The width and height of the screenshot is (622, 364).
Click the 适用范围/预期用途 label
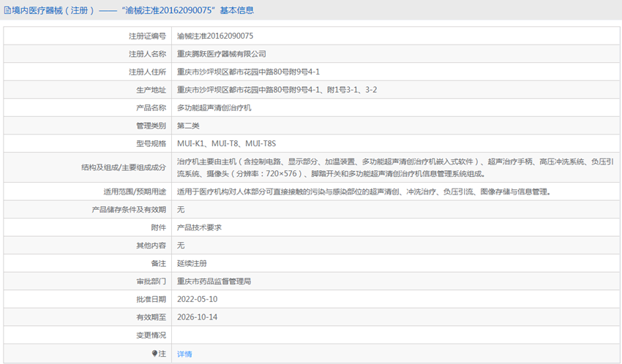coord(135,192)
